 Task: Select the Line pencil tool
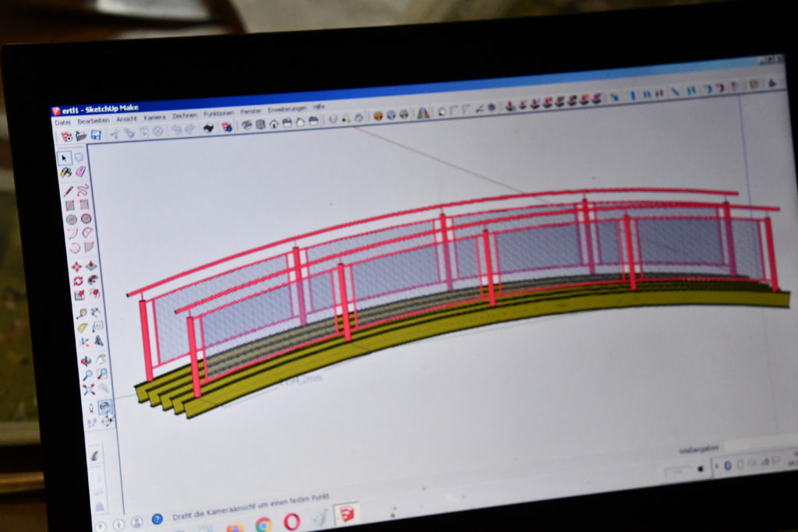(x=69, y=192)
